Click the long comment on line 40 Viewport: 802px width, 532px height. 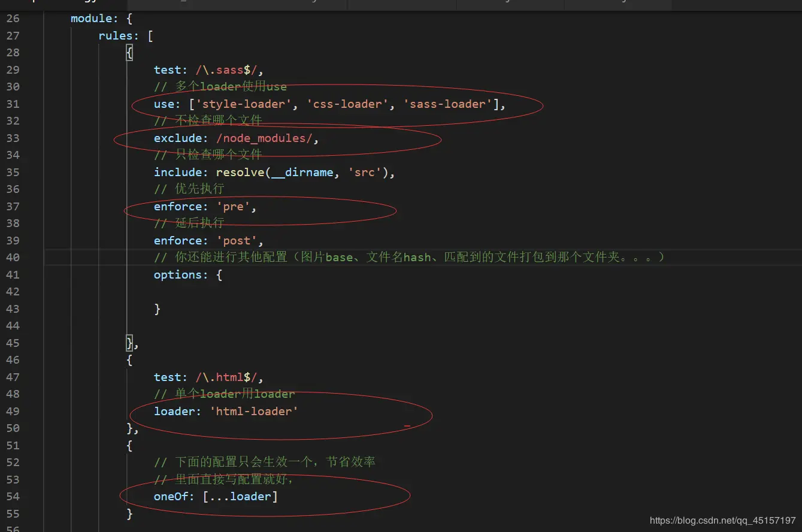(410, 258)
